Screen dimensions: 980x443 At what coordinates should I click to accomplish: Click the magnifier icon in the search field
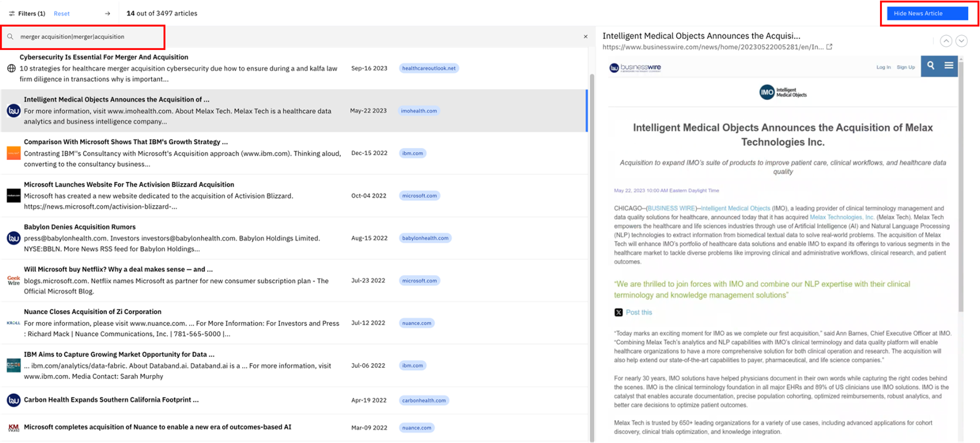tap(10, 37)
